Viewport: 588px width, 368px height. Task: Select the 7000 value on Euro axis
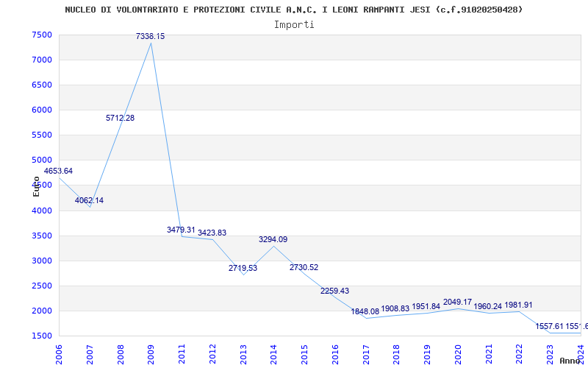tap(41, 60)
